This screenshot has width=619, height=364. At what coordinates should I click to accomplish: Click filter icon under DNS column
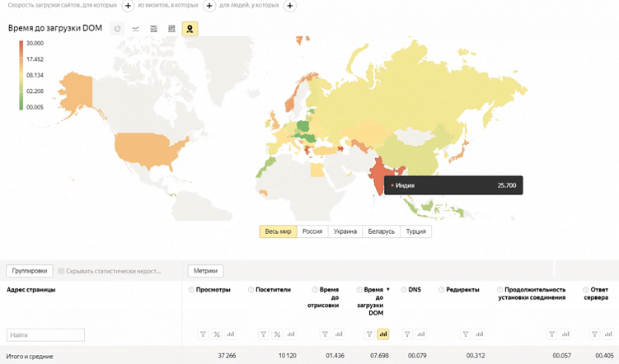408,334
